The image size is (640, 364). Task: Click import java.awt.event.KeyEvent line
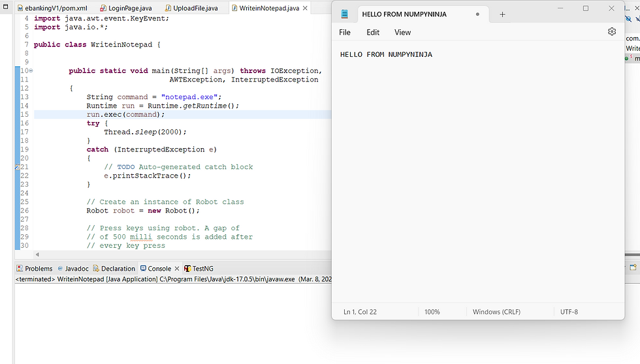(x=101, y=18)
